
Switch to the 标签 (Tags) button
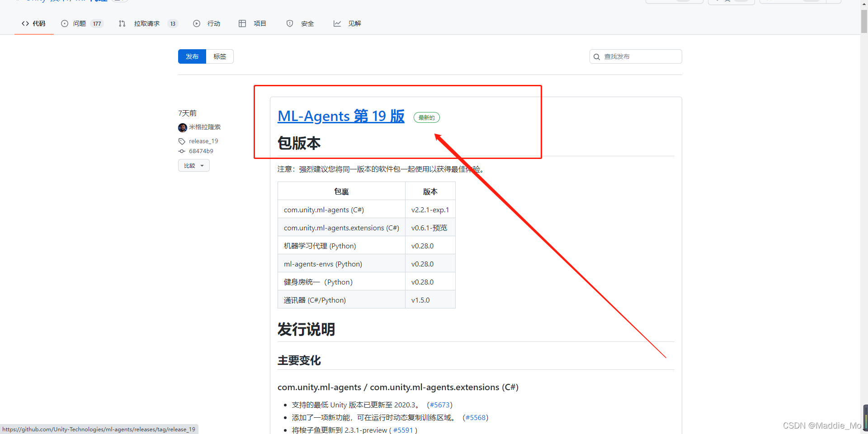coord(220,56)
